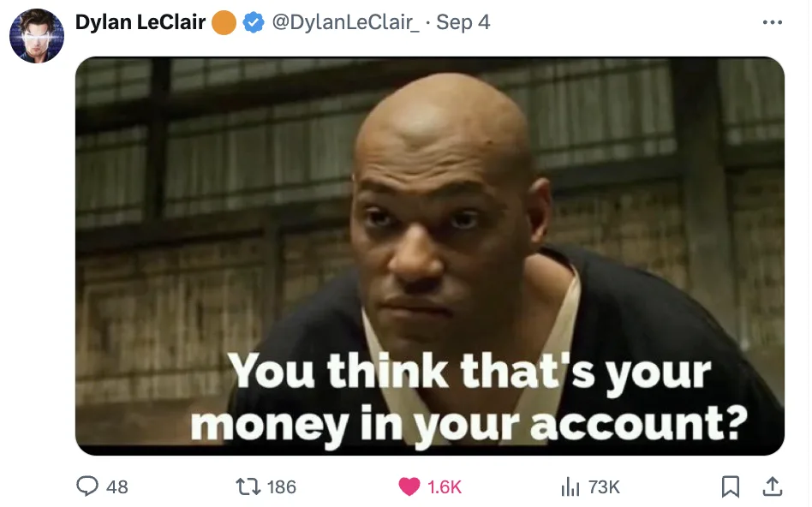Click the orange circle badge beside name
812x507 pixels.
click(224, 23)
